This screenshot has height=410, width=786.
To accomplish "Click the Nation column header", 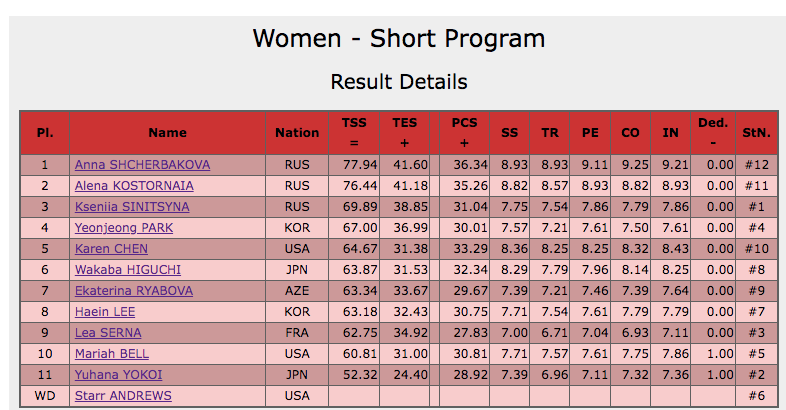I will (297, 132).
